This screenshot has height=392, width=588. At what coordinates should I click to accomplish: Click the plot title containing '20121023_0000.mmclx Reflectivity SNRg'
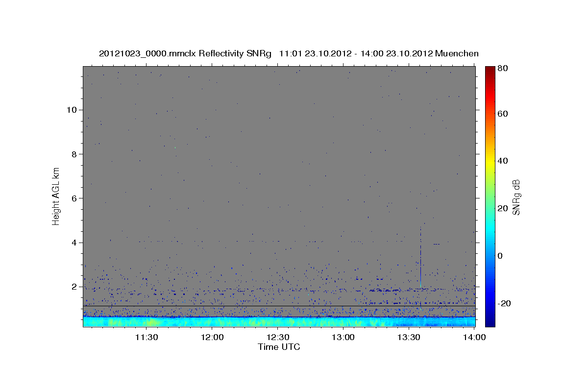point(289,53)
